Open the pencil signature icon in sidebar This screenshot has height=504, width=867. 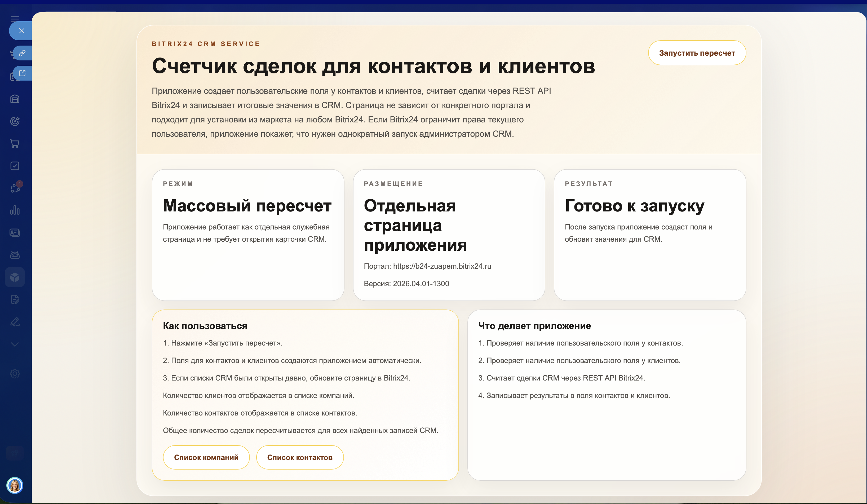click(x=15, y=322)
